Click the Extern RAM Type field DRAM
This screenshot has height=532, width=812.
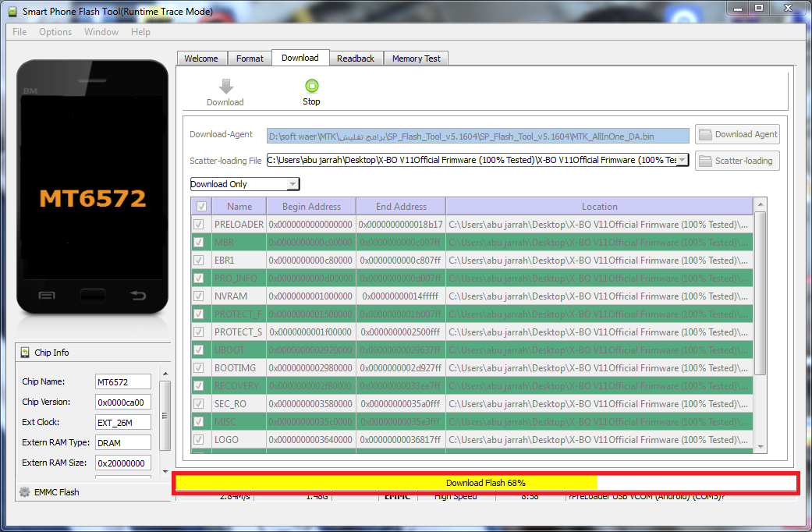[x=123, y=443]
